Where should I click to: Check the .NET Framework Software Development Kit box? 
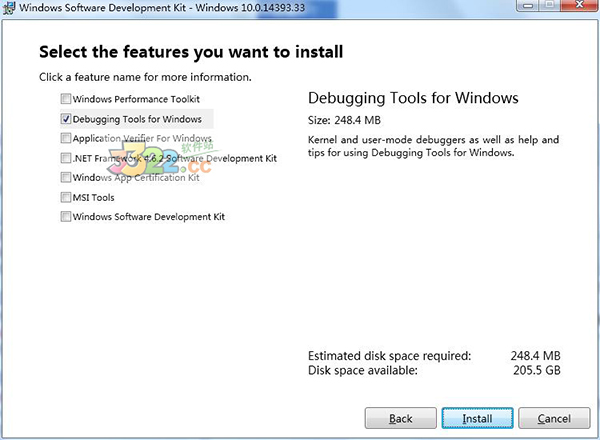66,158
